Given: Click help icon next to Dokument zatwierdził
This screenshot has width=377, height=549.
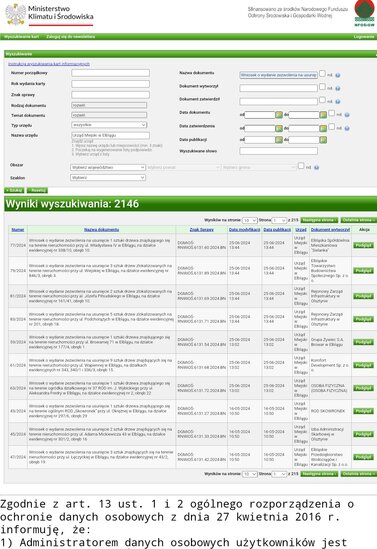Looking at the screenshot, I should (338, 102).
